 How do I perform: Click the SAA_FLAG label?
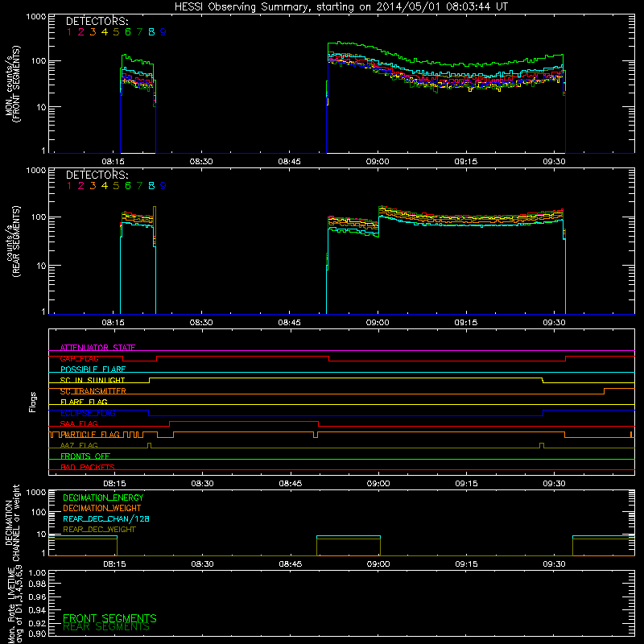pyautogui.click(x=79, y=423)
